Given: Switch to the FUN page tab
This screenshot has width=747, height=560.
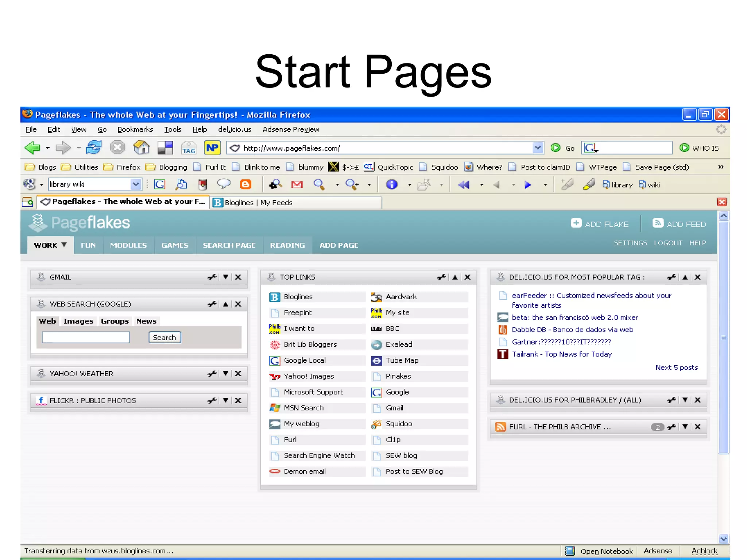Looking at the screenshot, I should [88, 245].
